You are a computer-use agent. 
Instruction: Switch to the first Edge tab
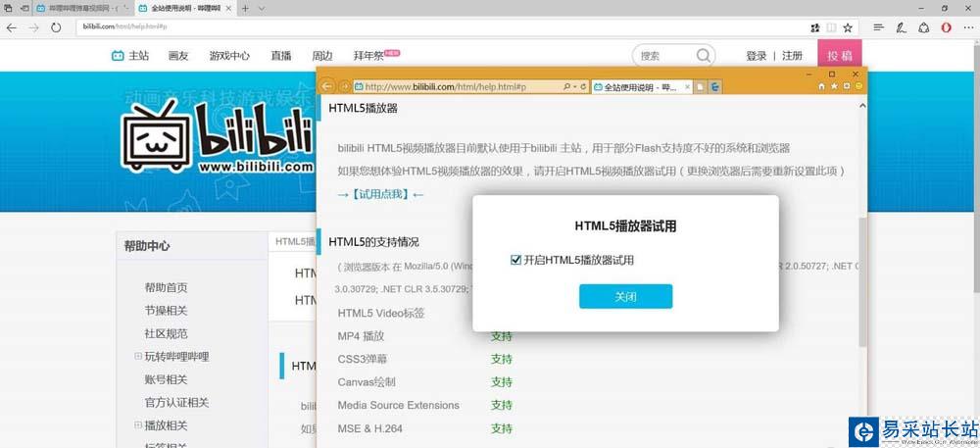[82, 9]
